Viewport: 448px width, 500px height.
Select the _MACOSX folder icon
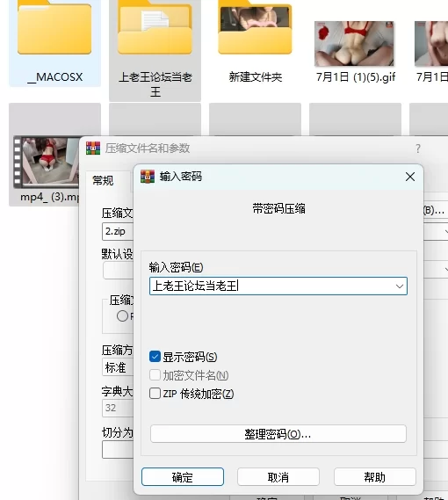54,27
